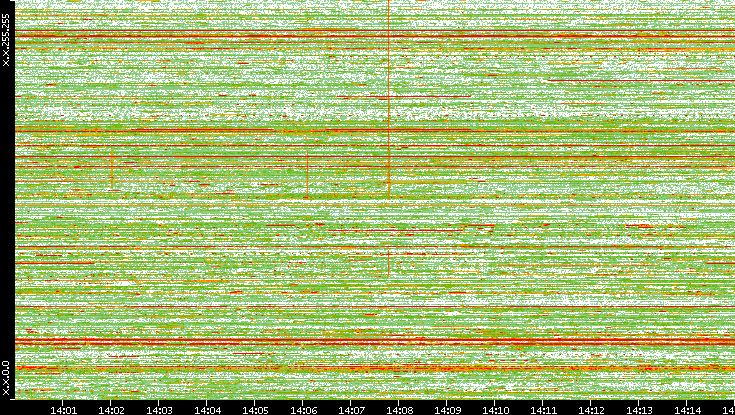Click the 14:13 time axis label
This screenshot has height=415, width=735.
[639, 410]
